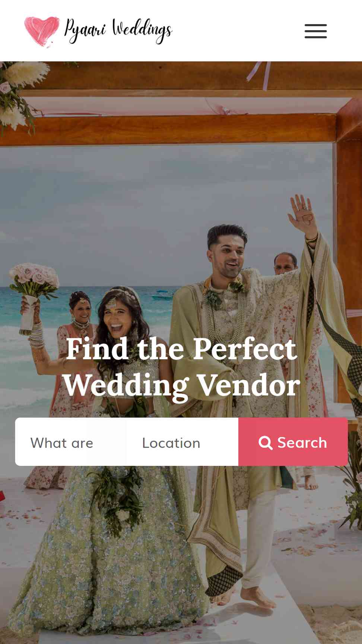Focus the "What are" vendor search field
Image resolution: width=362 pixels, height=644 pixels.
(x=71, y=442)
